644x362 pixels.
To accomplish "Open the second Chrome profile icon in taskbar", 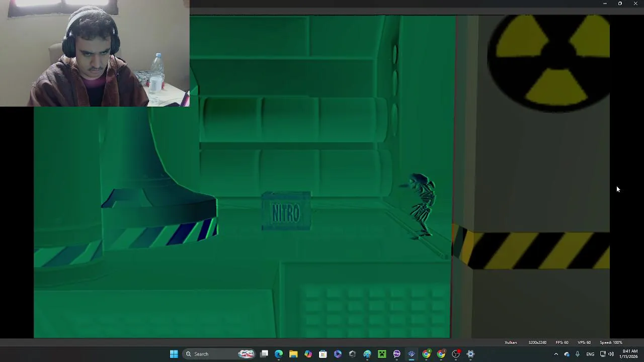I will 441,354.
